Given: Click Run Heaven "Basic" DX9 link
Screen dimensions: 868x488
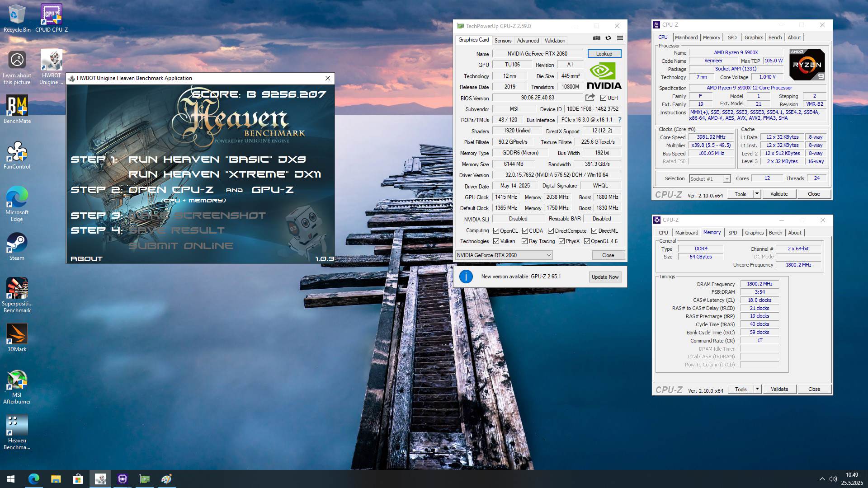Looking at the screenshot, I should tap(217, 160).
